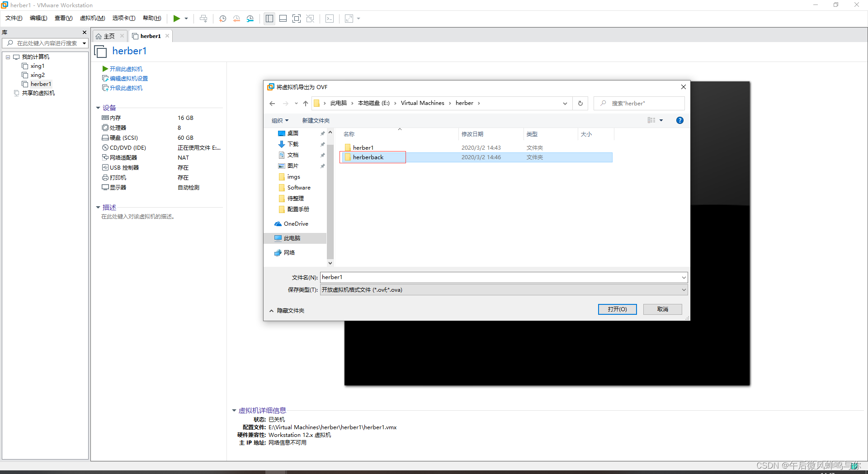Select the herber1 folder in file list
Viewport: 868px width, 474px height.
coord(363,147)
